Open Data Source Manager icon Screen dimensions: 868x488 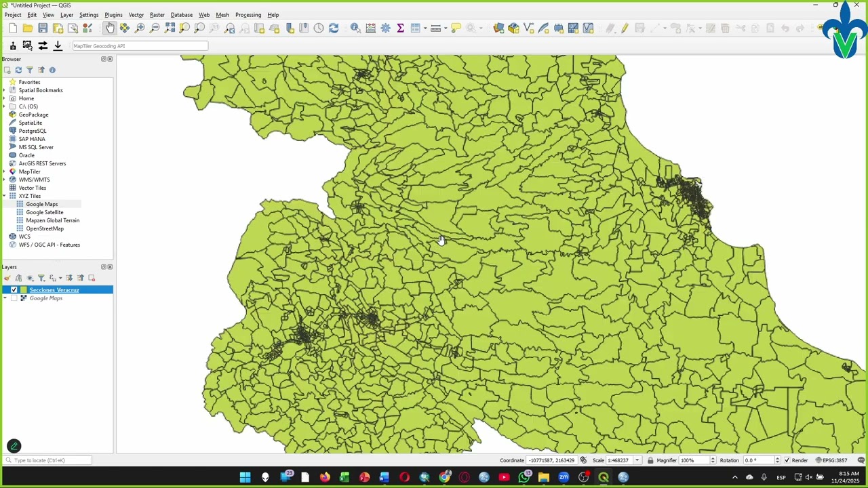pos(498,28)
